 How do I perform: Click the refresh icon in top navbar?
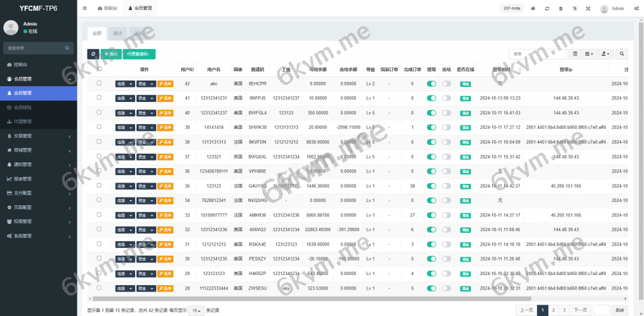pos(547,9)
